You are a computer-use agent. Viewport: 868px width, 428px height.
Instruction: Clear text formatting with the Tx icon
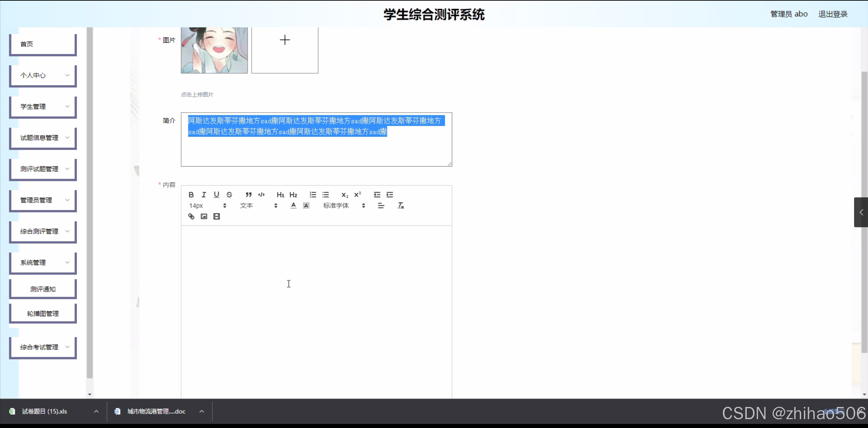[x=401, y=206]
